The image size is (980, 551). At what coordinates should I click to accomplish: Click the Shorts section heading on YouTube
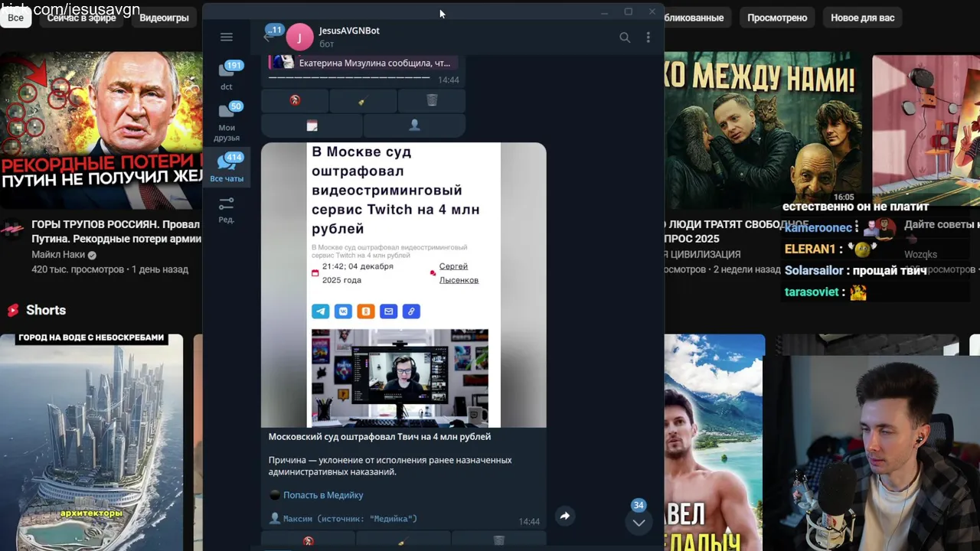(x=46, y=310)
